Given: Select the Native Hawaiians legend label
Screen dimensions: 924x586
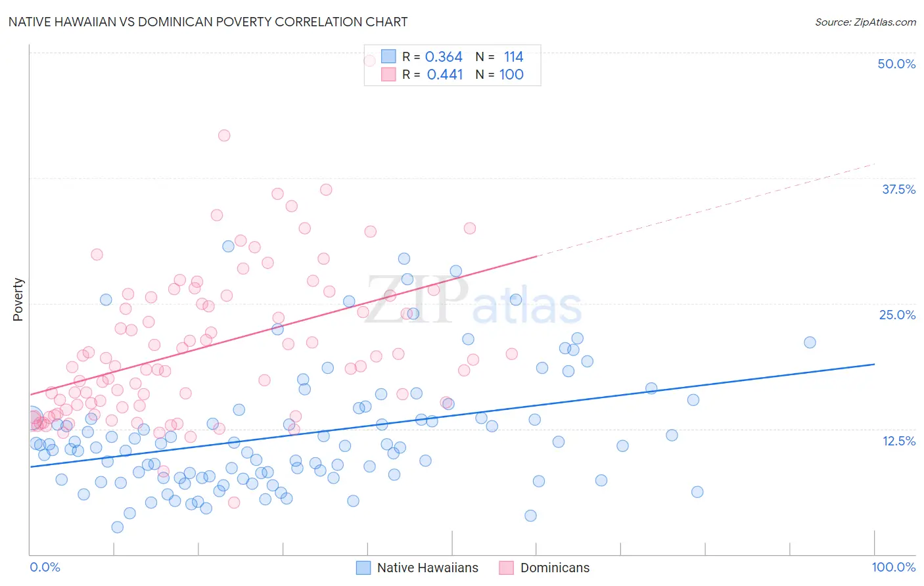Looking at the screenshot, I should 428,568.
